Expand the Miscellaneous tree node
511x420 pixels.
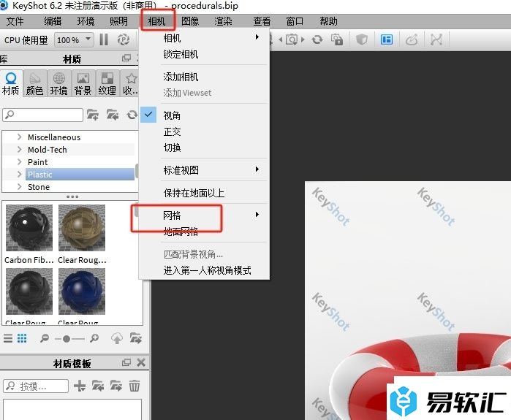[19, 137]
